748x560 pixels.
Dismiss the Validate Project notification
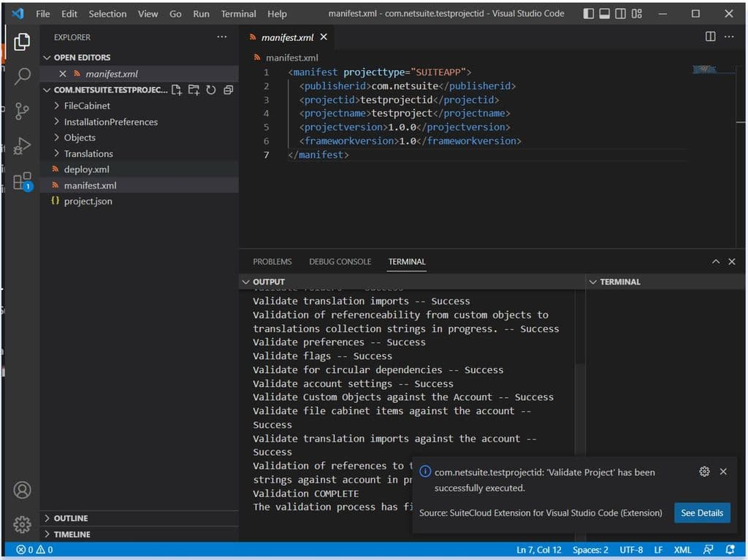click(x=723, y=472)
